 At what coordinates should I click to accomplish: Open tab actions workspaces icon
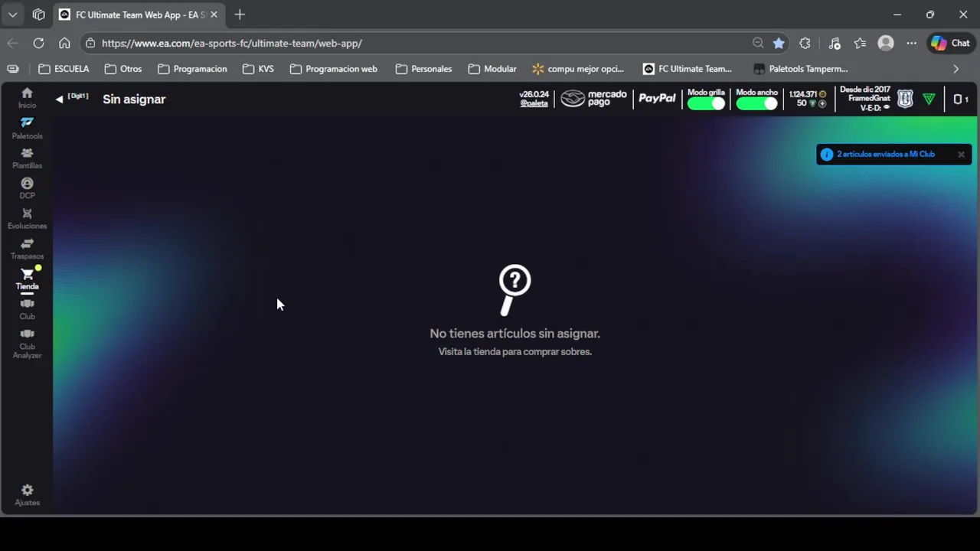pos(38,15)
